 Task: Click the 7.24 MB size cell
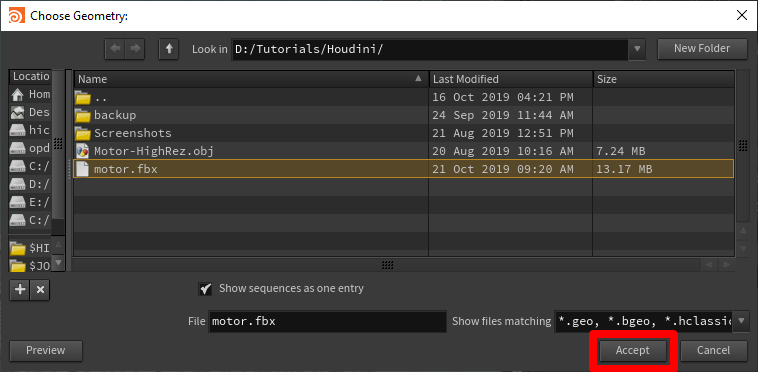[621, 151]
